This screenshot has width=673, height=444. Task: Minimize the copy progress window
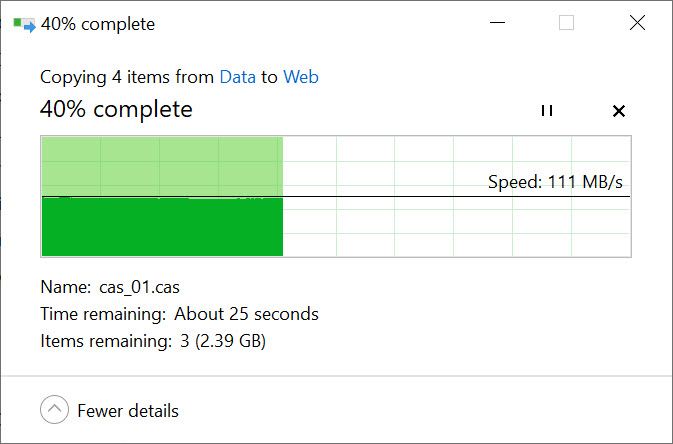pos(495,24)
